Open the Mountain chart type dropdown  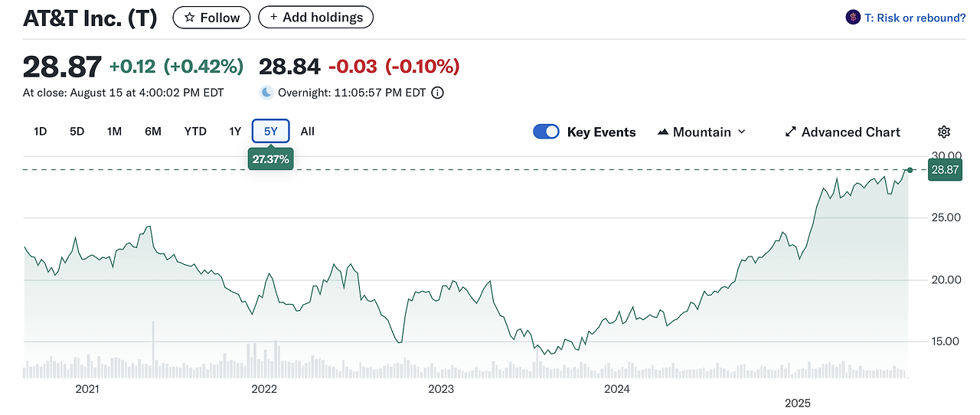pyautogui.click(x=701, y=132)
